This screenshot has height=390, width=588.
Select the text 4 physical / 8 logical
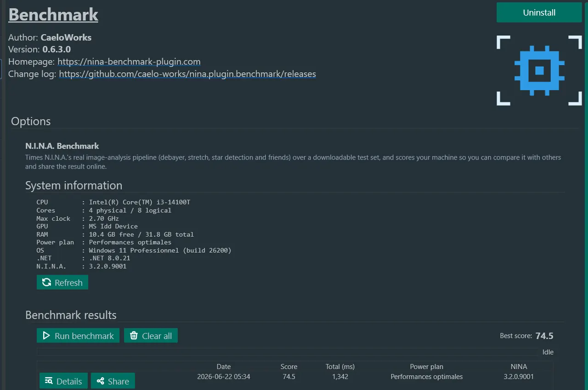[130, 210]
